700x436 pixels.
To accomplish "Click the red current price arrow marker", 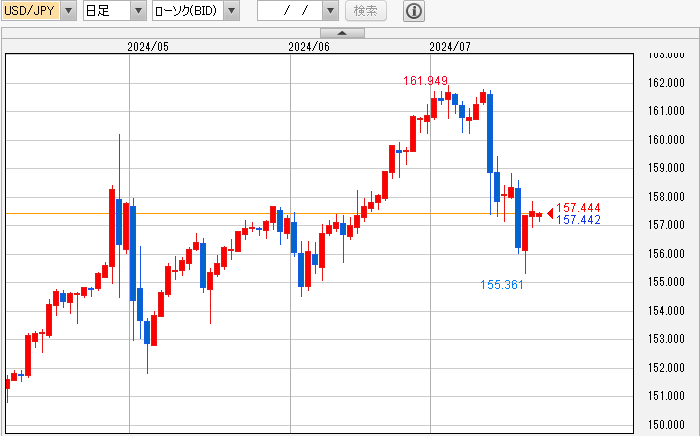I will (550, 214).
